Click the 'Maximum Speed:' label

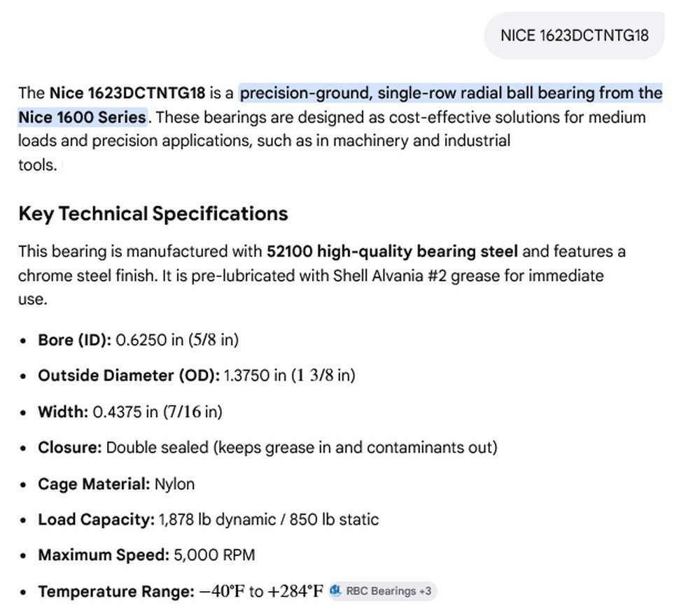click(x=104, y=555)
